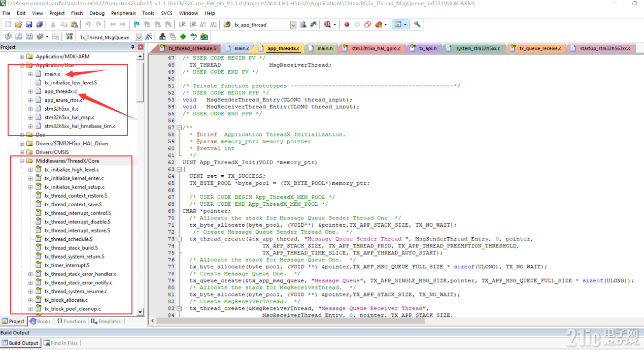This screenshot has width=644, height=350.
Task: Start the debug session magnifier icon
Action: 327,24
